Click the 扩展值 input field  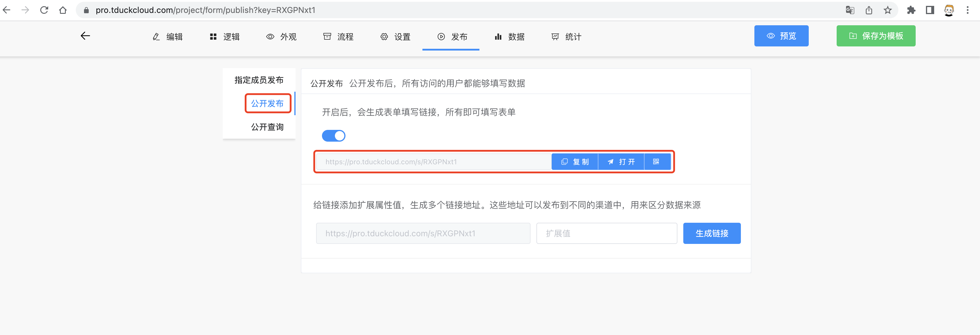[x=606, y=233]
